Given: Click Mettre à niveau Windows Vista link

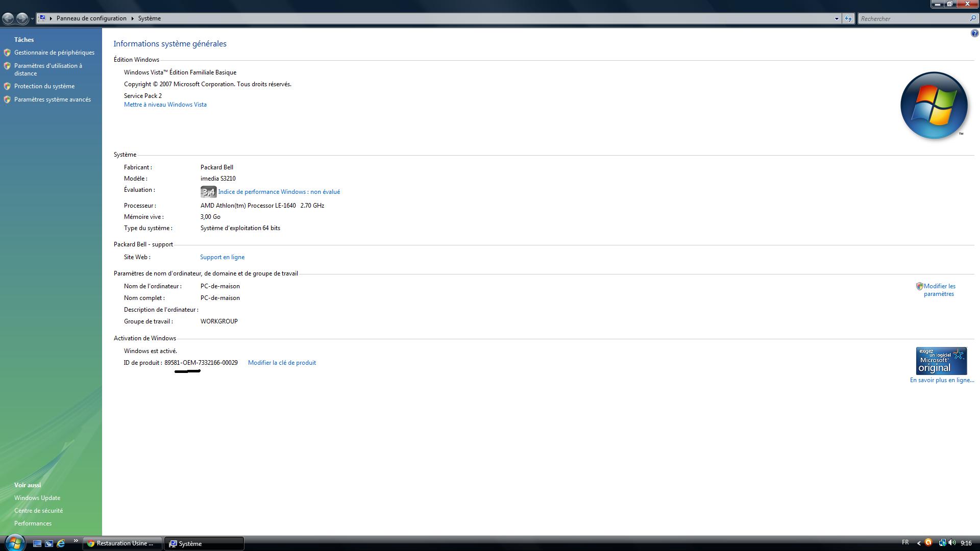Looking at the screenshot, I should click(165, 105).
